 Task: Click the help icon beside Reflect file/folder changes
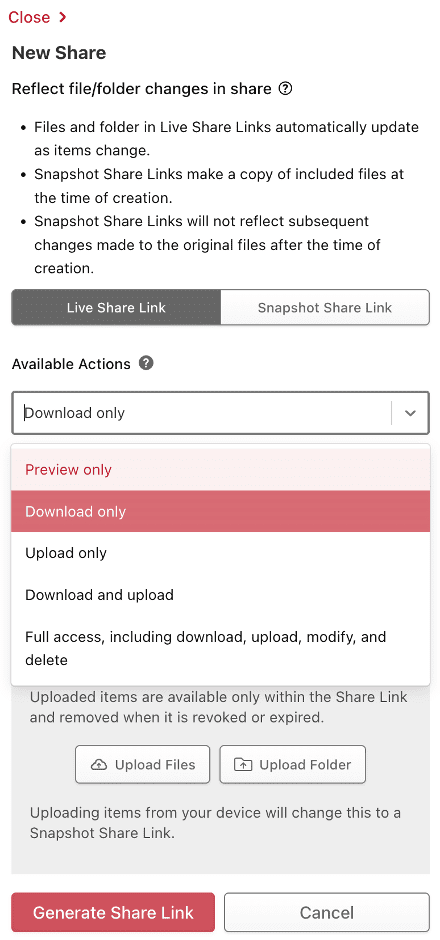click(285, 89)
